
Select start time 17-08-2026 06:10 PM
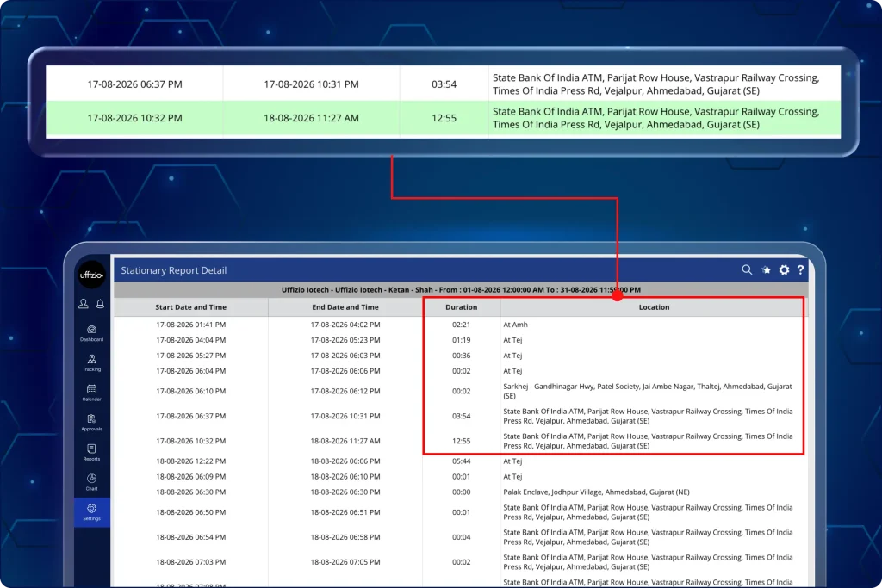(190, 391)
